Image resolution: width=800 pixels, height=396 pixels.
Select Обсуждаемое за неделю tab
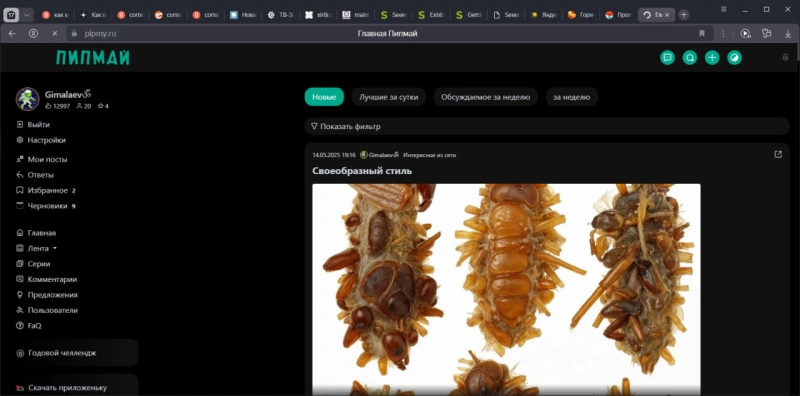tap(486, 97)
